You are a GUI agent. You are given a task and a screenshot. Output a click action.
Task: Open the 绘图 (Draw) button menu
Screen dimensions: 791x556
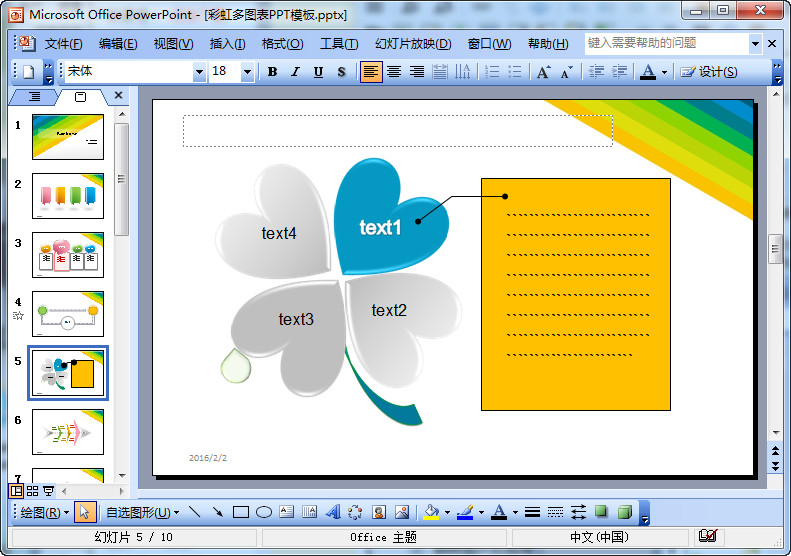pos(45,512)
